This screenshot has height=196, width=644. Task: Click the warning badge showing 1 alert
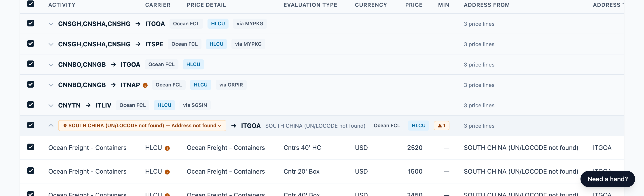[441, 126]
